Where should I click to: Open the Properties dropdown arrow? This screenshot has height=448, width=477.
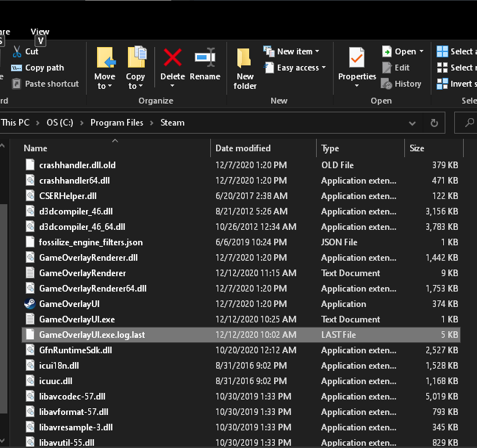tap(357, 86)
